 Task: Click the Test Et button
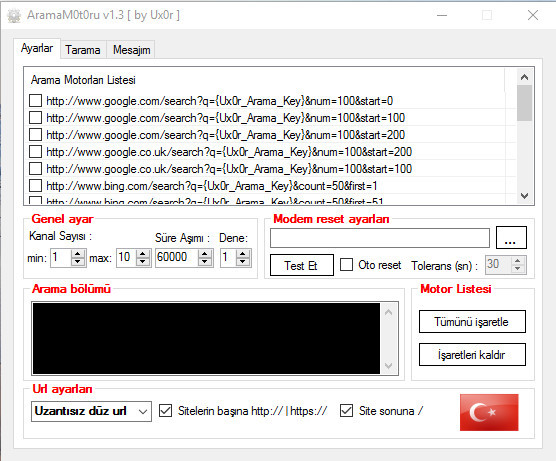coord(302,265)
